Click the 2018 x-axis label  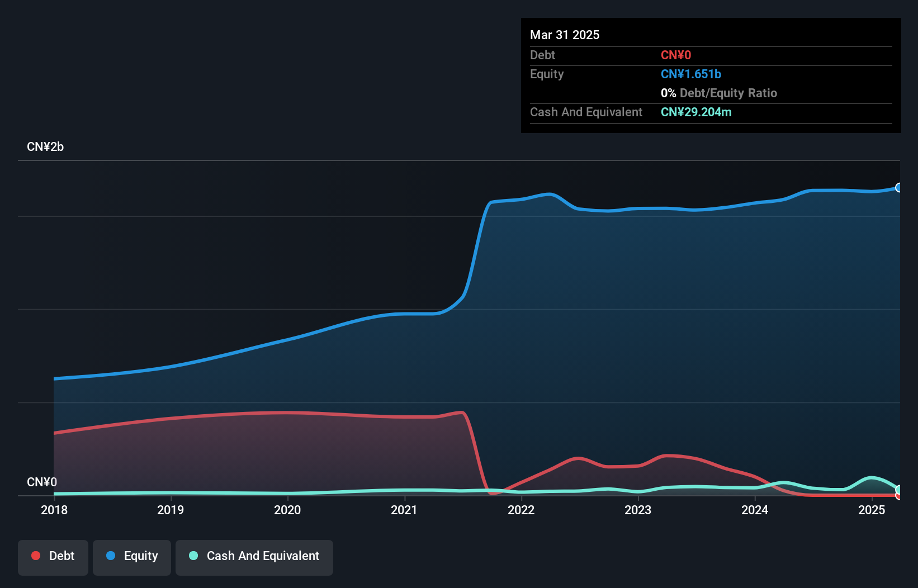(x=54, y=510)
